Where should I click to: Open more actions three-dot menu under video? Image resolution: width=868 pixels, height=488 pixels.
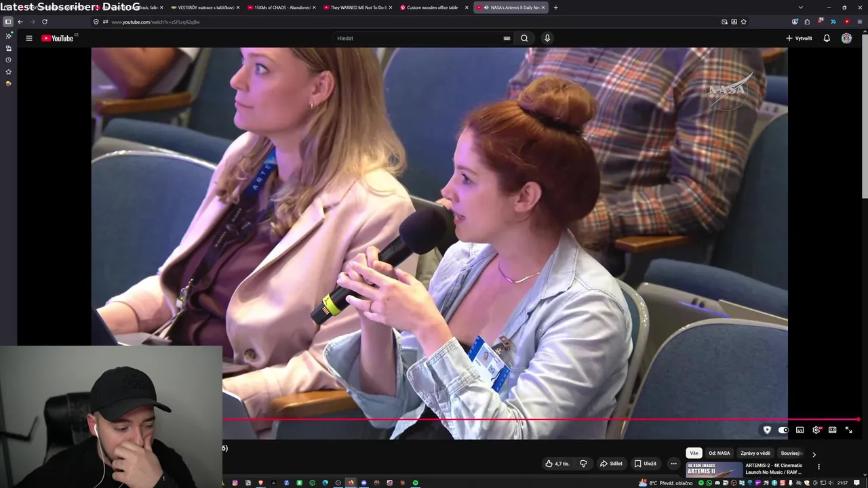pyautogui.click(x=673, y=464)
